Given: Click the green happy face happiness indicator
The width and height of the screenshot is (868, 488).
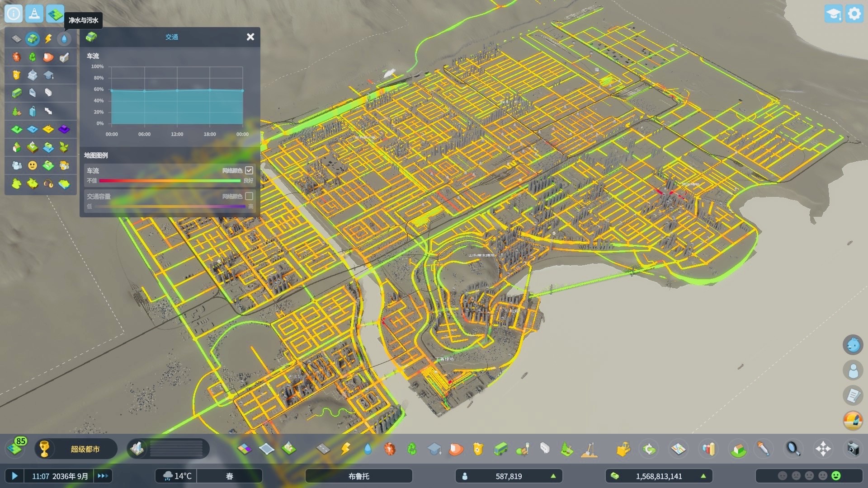Looking at the screenshot, I should [836, 476].
